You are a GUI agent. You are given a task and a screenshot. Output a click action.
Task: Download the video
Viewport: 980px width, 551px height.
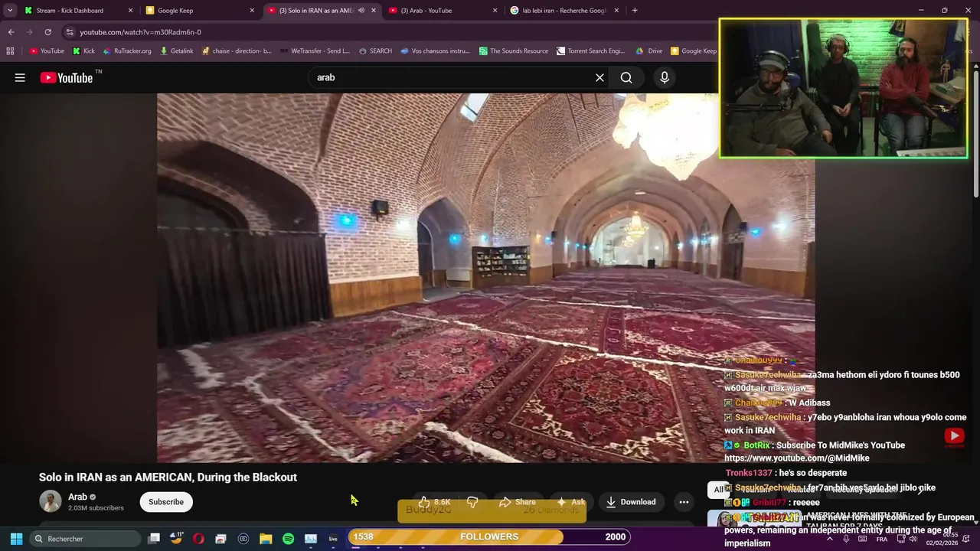[631, 502]
